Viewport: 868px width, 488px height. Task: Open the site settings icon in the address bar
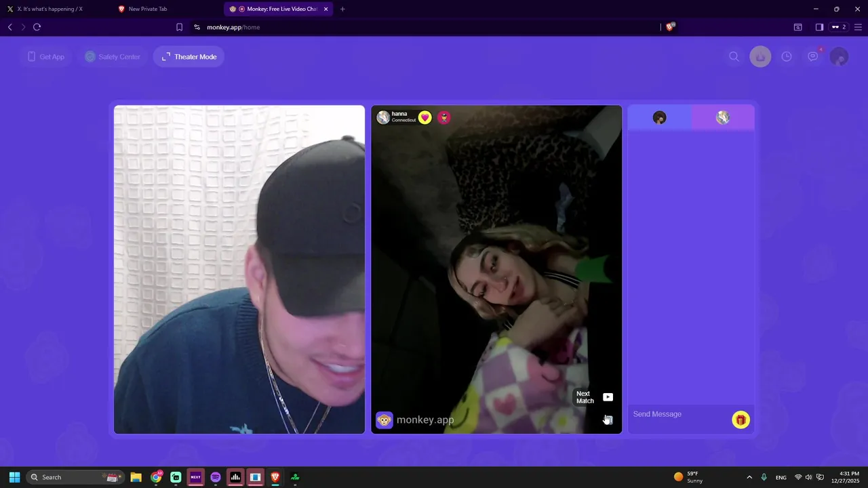pyautogui.click(x=197, y=27)
